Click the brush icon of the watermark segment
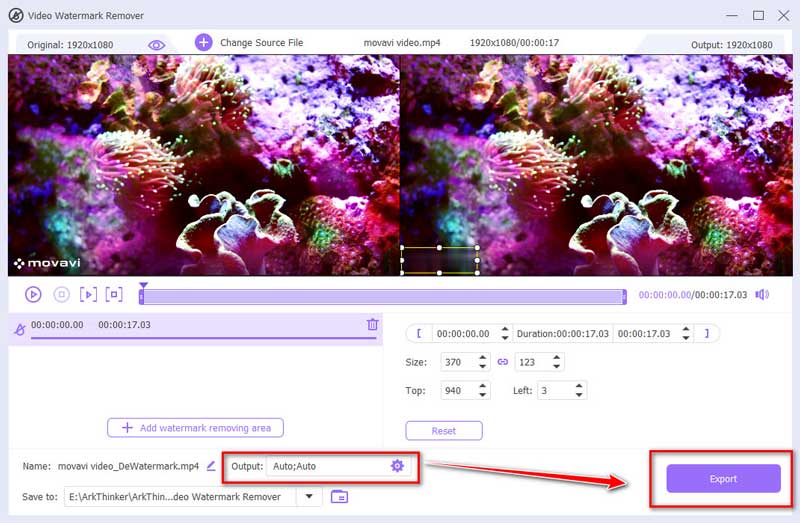 (19, 330)
